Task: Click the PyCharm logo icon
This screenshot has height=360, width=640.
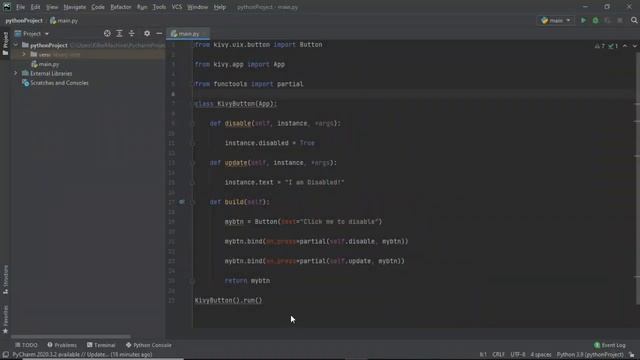Action: pyautogui.click(x=7, y=7)
